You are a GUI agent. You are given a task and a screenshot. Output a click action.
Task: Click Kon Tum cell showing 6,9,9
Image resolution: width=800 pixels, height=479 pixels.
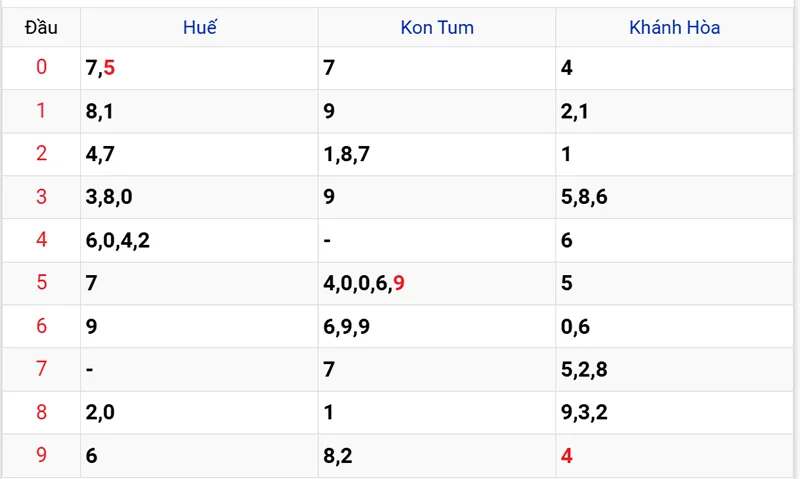point(437,326)
